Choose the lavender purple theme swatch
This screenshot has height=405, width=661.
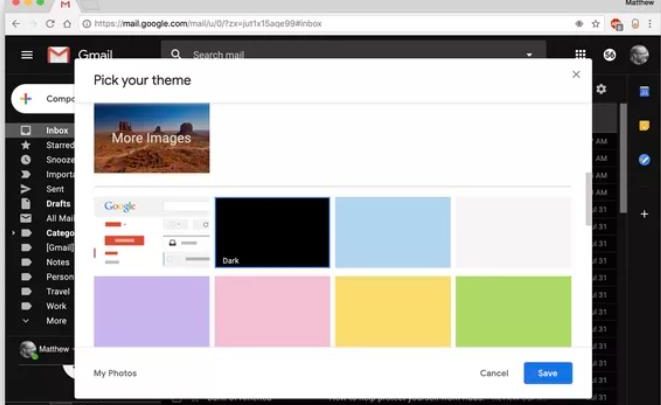pos(152,311)
